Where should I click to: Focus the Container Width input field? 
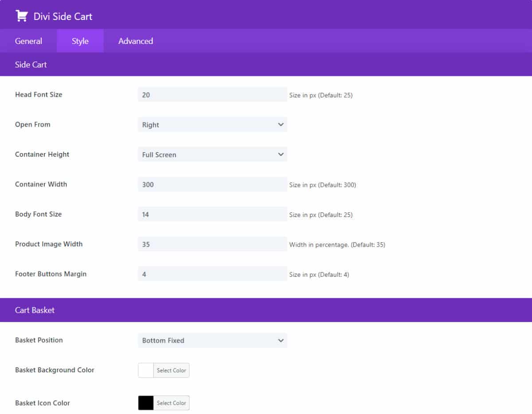click(212, 184)
